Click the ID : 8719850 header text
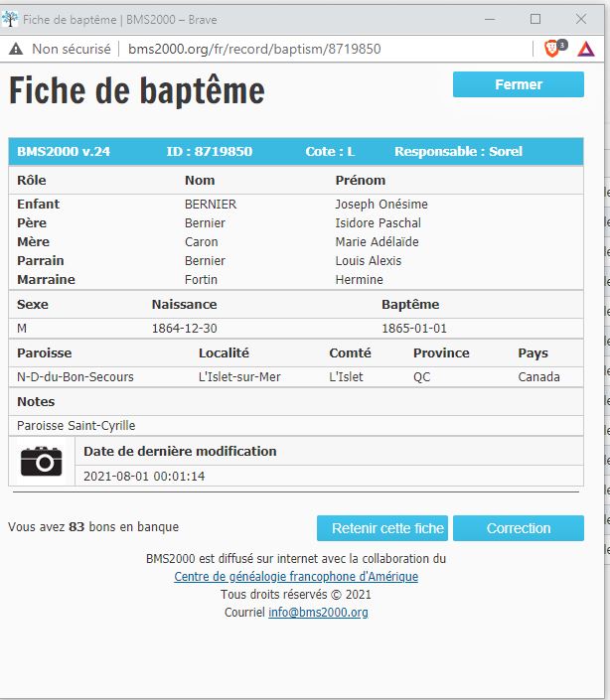610x700 pixels. pos(209,151)
